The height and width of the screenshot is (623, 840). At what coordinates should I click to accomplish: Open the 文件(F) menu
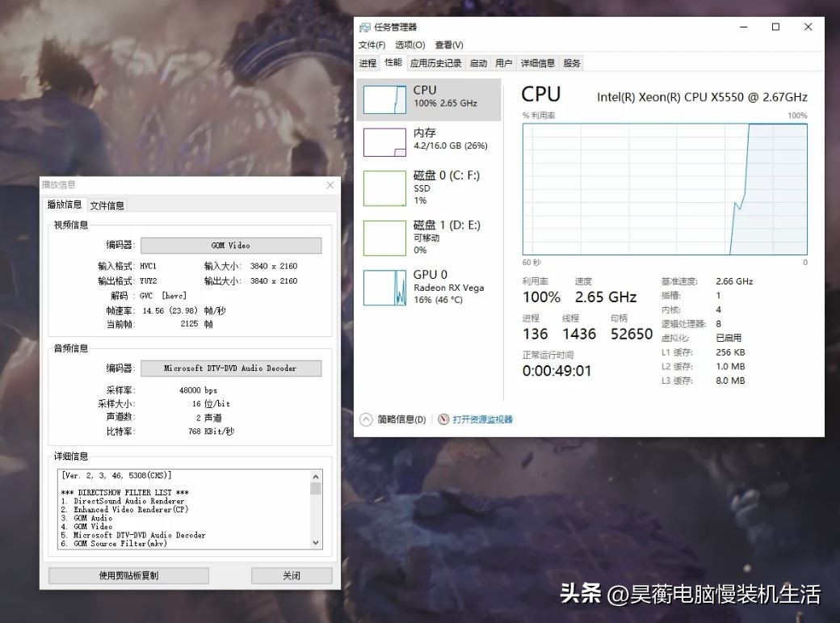pyautogui.click(x=372, y=44)
